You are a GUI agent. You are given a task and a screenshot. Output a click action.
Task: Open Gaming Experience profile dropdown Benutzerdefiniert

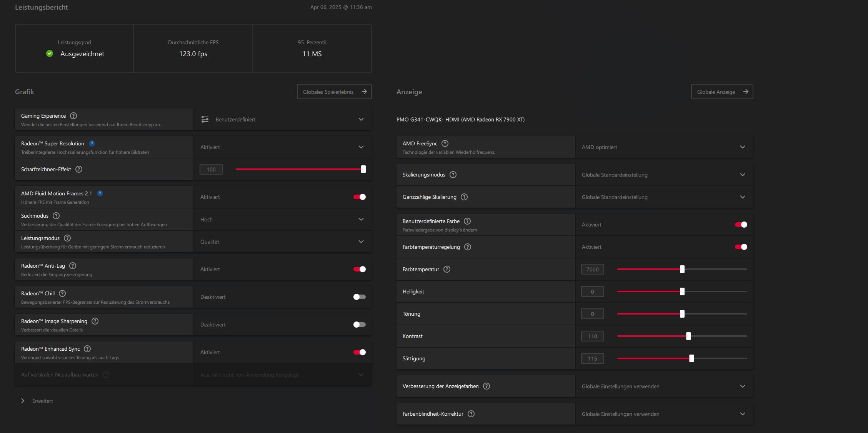(x=283, y=120)
